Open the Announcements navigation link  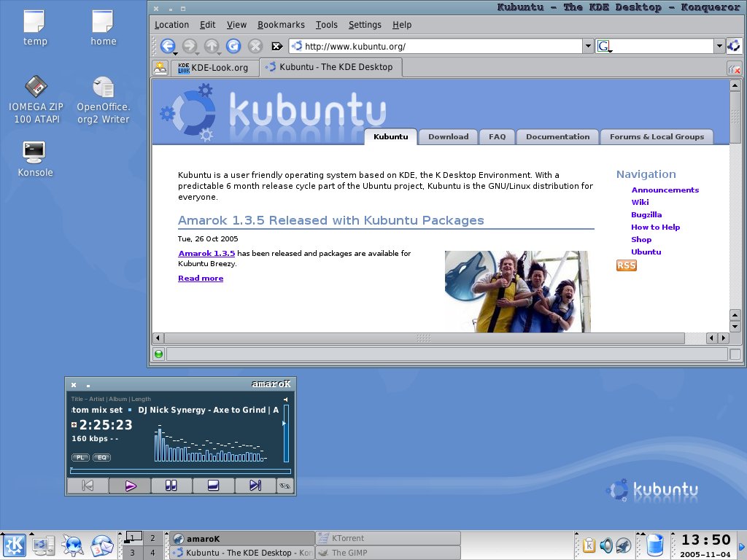coord(665,190)
